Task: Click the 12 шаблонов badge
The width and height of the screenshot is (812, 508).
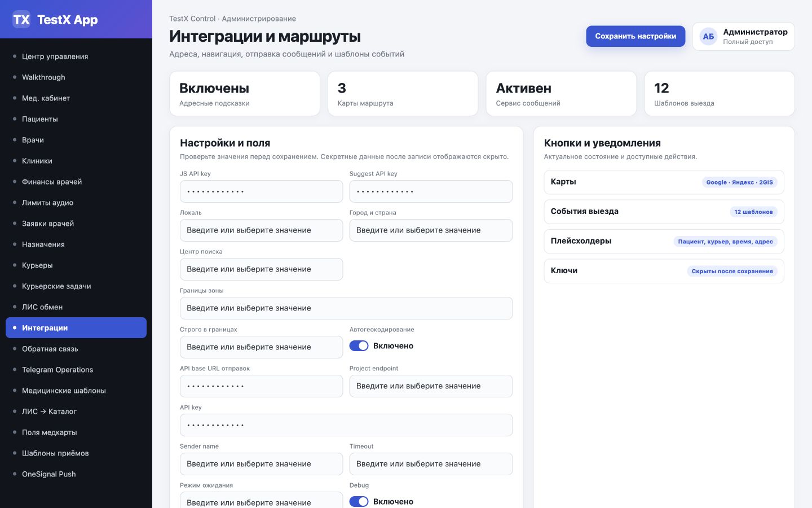Action: (753, 212)
